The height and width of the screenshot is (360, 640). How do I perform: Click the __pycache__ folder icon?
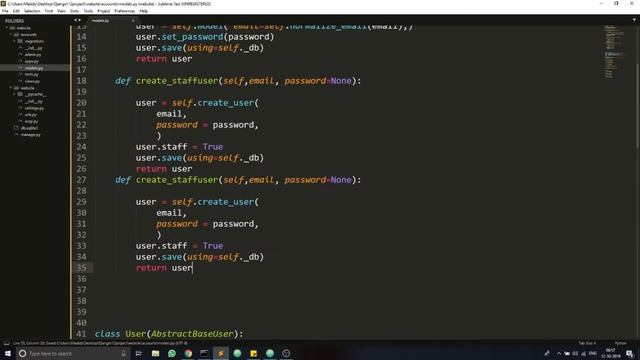tap(20, 94)
